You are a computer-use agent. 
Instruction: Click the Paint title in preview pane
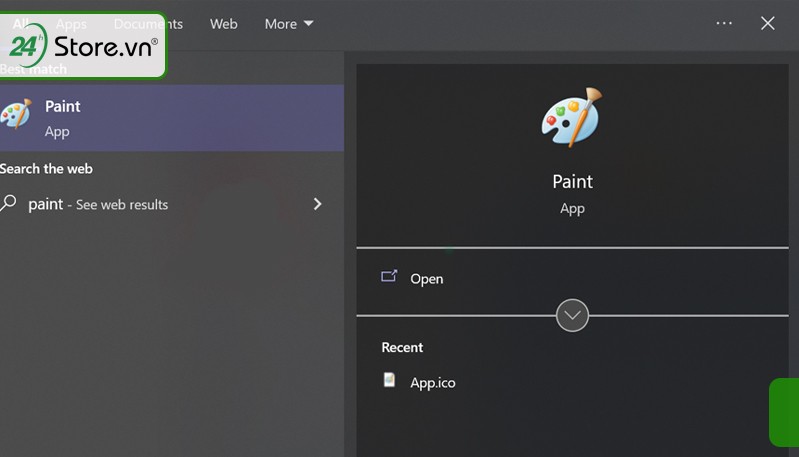(572, 181)
